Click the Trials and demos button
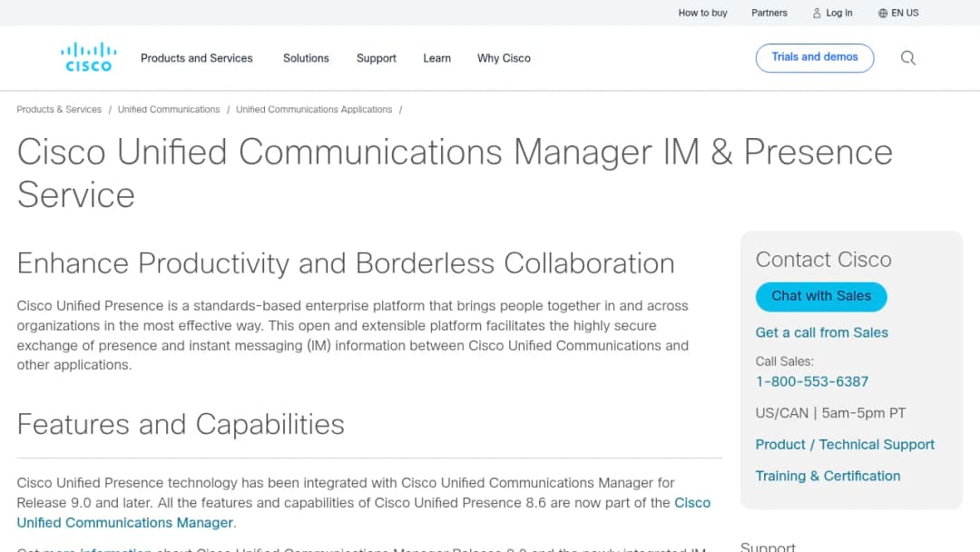980x552 pixels. pos(814,57)
